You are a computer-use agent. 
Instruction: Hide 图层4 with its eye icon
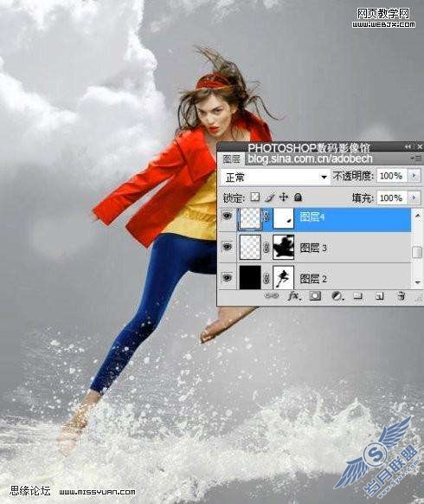point(227,216)
